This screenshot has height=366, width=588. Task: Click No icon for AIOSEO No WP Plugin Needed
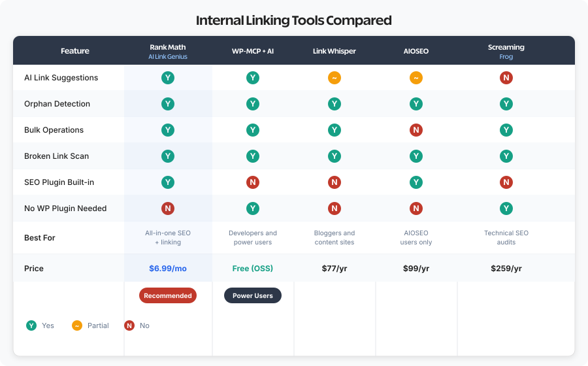tap(416, 208)
